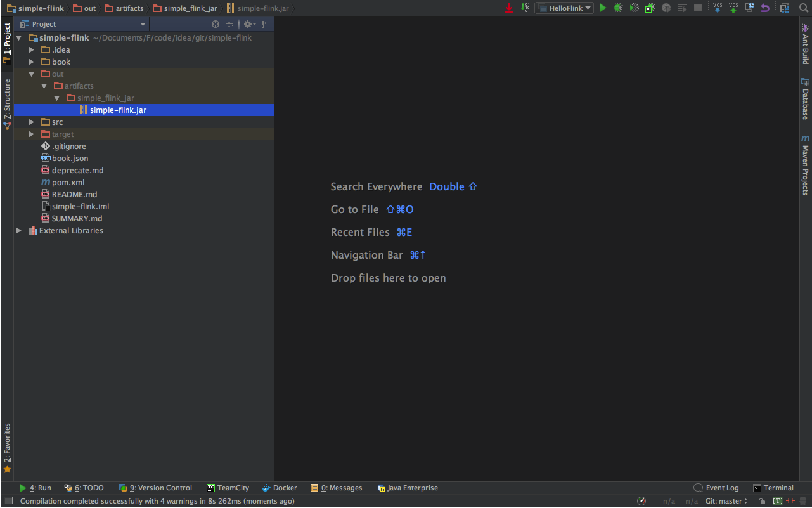Screen dimensions: 812x508
Task: Toggle tool window bars in bottom-left corner
Action: (x=8, y=501)
